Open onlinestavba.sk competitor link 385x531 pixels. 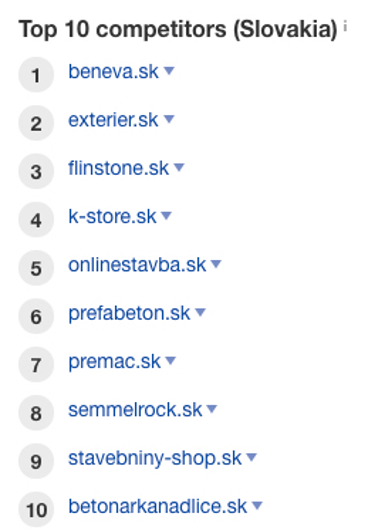[137, 265]
